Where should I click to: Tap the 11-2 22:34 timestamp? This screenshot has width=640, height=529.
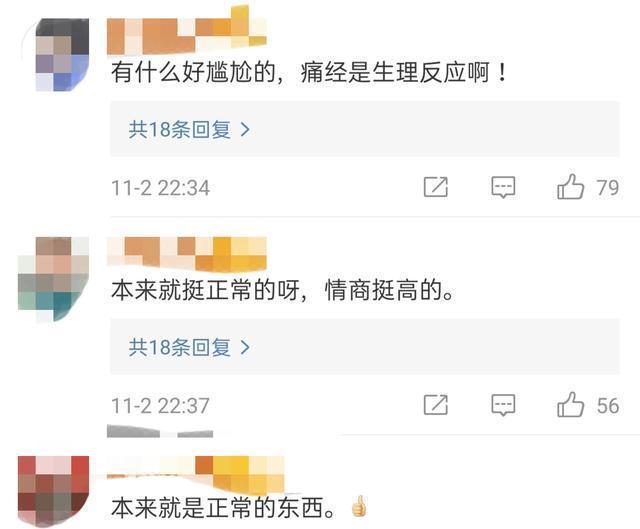click(x=160, y=188)
